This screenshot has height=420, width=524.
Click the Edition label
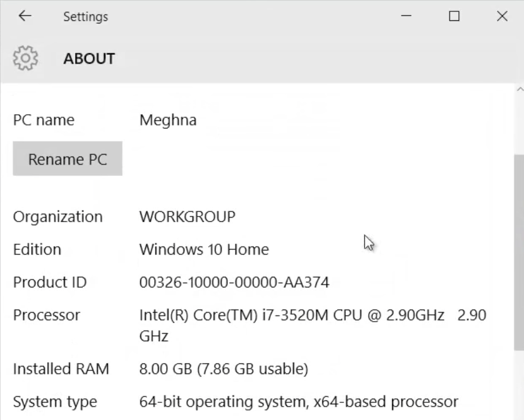pos(37,249)
